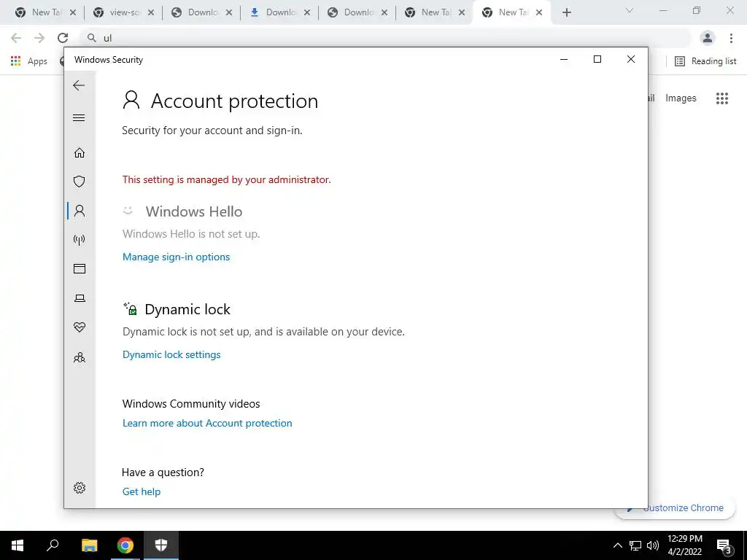747x560 pixels.
Task: Open a new Chrome tab with plus button
Action: pos(566,13)
